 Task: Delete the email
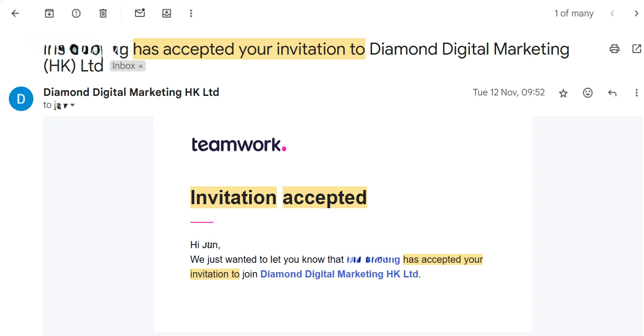(103, 13)
